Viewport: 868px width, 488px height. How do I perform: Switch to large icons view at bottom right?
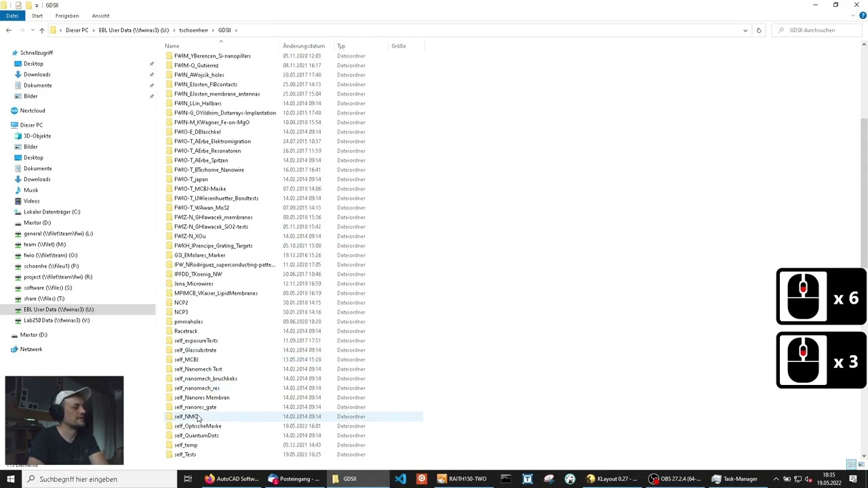tap(860, 464)
